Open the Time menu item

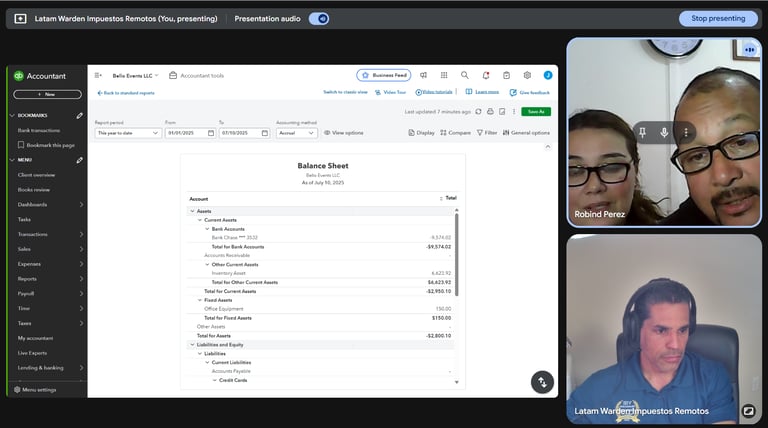pyautogui.click(x=24, y=308)
